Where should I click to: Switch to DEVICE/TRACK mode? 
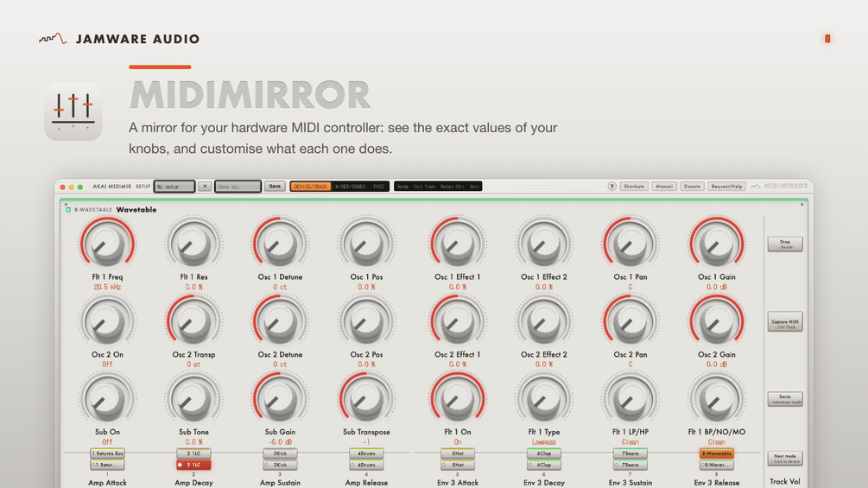310,187
